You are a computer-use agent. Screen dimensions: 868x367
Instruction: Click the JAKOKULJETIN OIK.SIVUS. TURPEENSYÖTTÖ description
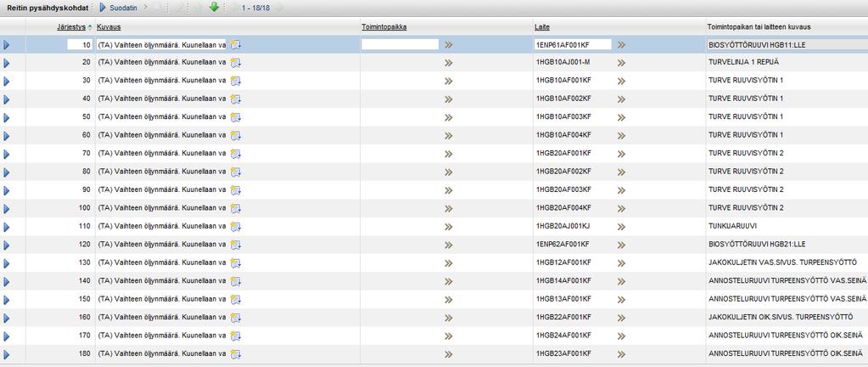(x=781, y=317)
